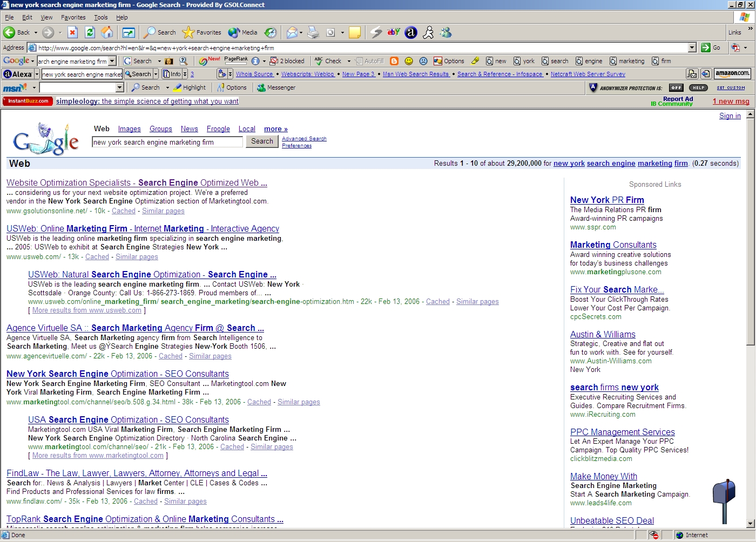
Task: Expand Google toolbar search box dropdown
Action: [x=112, y=61]
